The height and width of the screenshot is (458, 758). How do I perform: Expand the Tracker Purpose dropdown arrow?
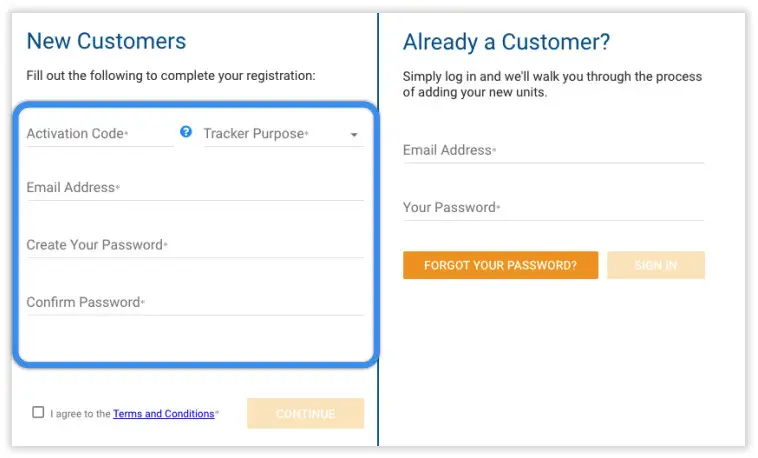[x=354, y=135]
